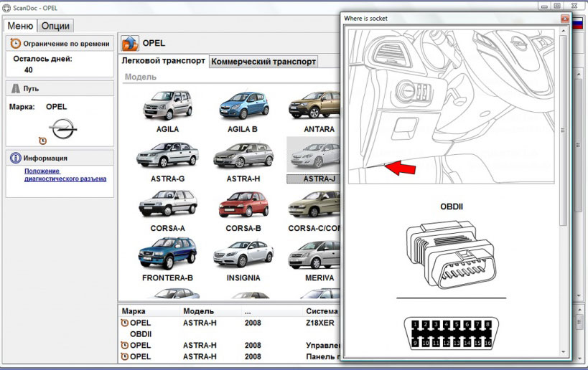Click the Осталось дней value 40
This screenshot has width=588, height=370.
[x=29, y=70]
